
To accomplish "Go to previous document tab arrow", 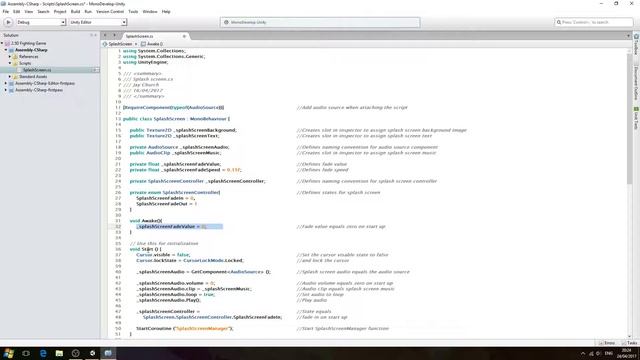I will 105,36.
